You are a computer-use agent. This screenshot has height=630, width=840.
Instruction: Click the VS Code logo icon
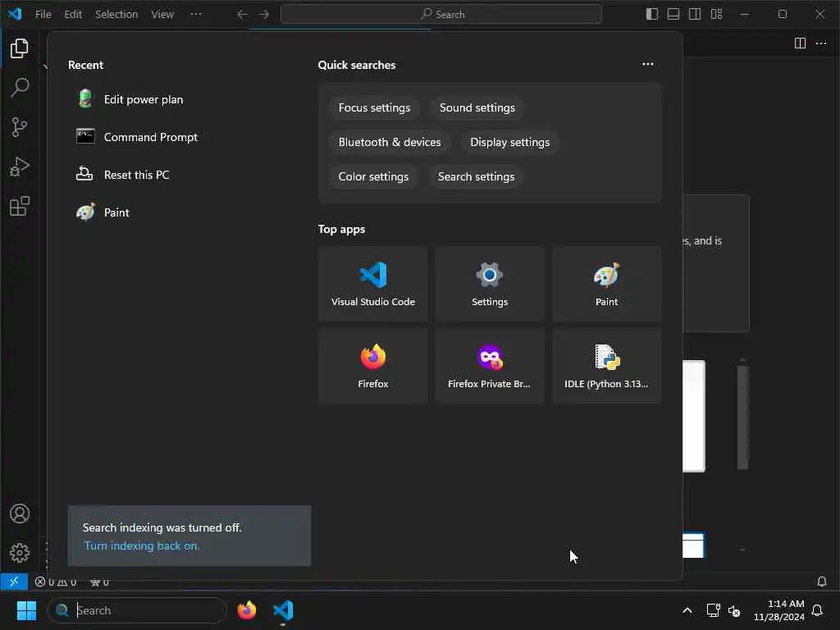click(x=15, y=14)
